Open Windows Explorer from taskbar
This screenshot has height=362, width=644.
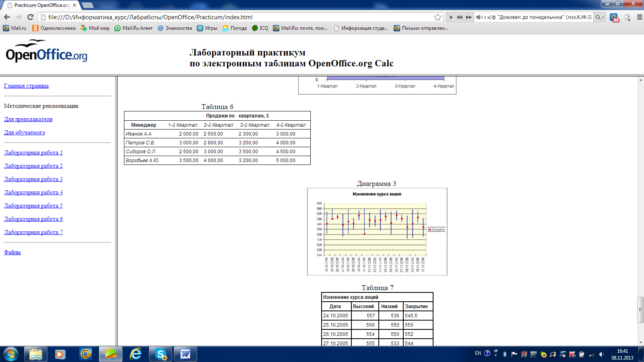(x=36, y=354)
